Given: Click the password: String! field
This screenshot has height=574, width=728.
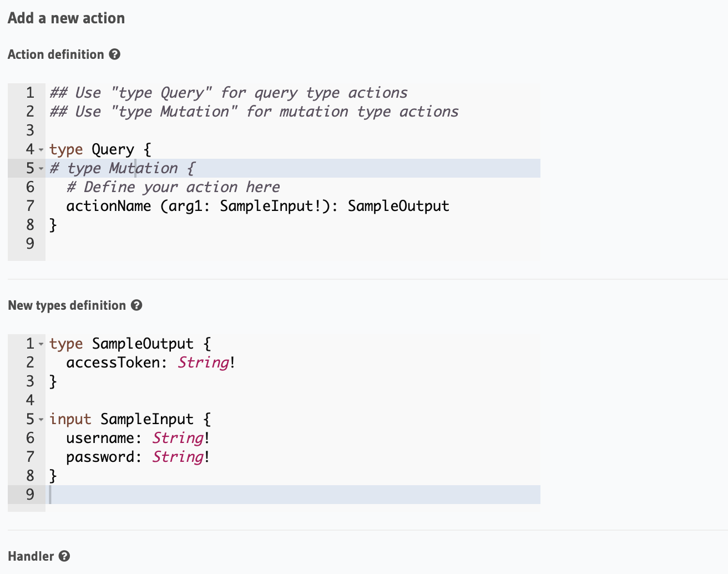Looking at the screenshot, I should 138,456.
